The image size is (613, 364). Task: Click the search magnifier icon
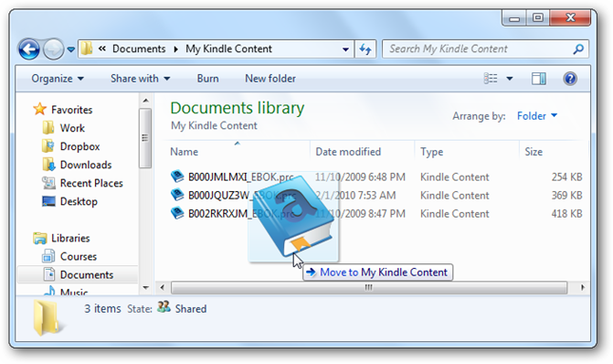pyautogui.click(x=578, y=48)
